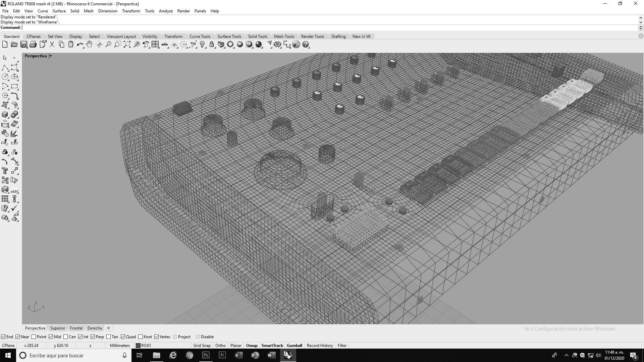Toggle the Vertex osnap checkbox
Screen dimensions: 644x362
156,337
